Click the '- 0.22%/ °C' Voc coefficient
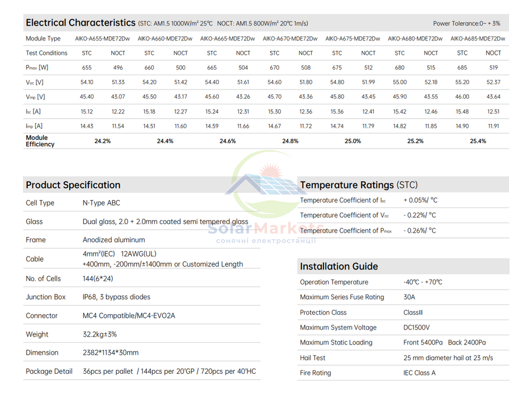 (x=420, y=215)
